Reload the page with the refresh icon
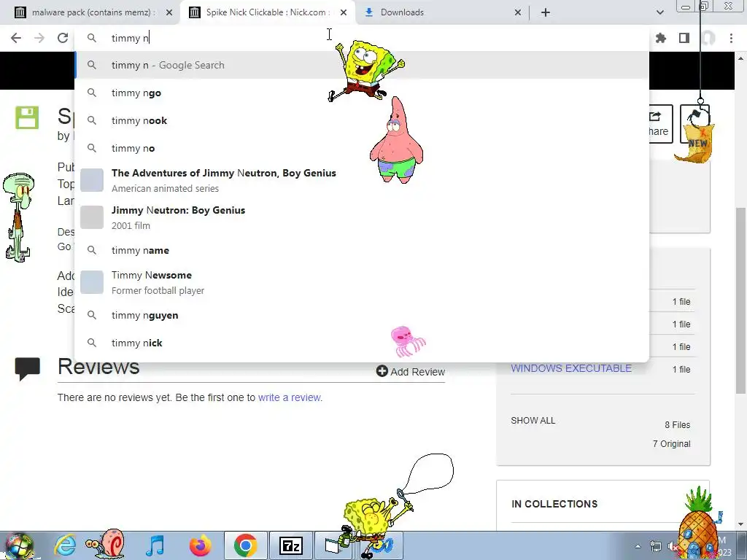747x560 pixels. (63, 38)
